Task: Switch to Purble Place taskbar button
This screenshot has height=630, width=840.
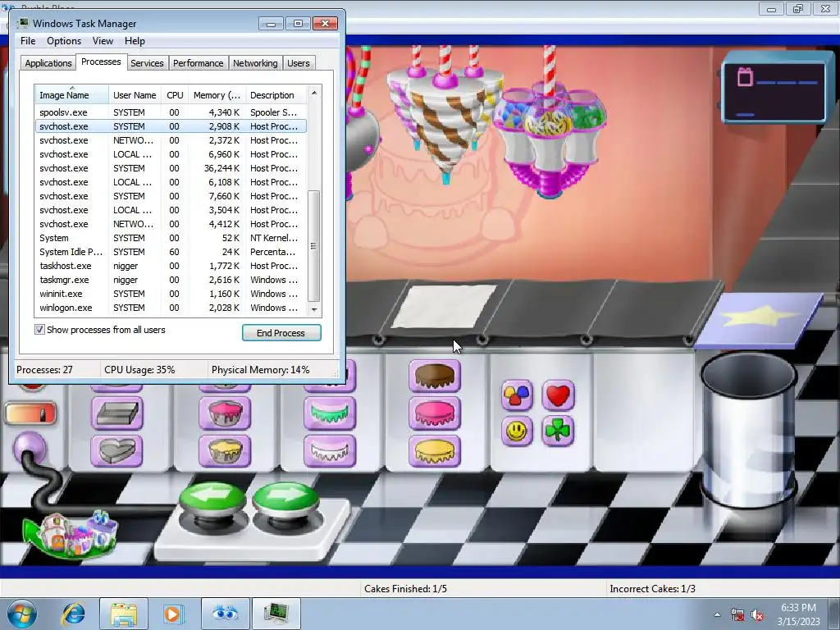Action: [x=225, y=614]
